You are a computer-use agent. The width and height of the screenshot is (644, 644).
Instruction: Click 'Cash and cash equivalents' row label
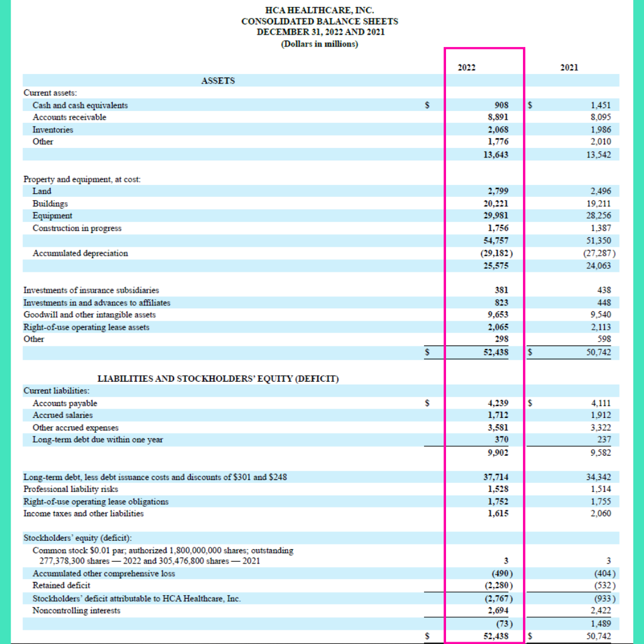point(80,106)
